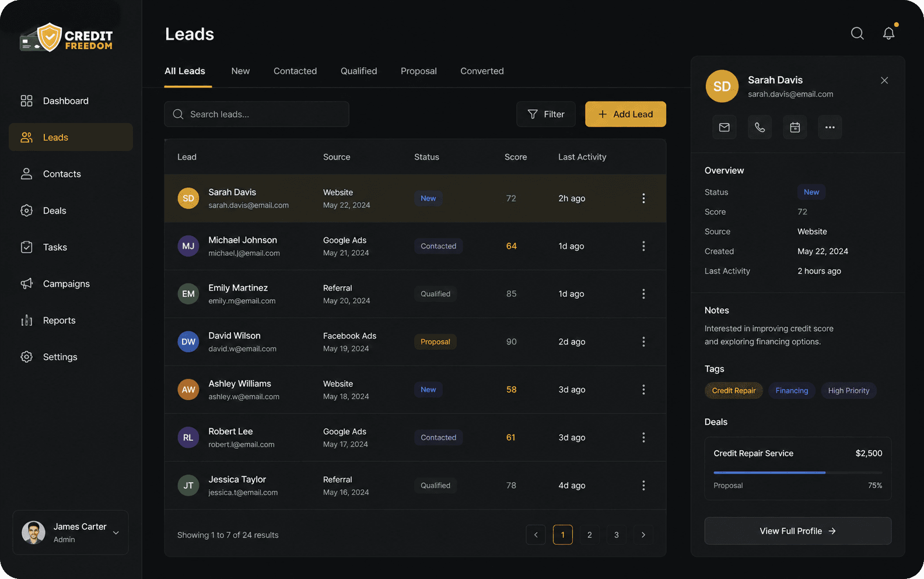Open Reports in the sidebar
This screenshot has width=924, height=579.
[x=71, y=320]
